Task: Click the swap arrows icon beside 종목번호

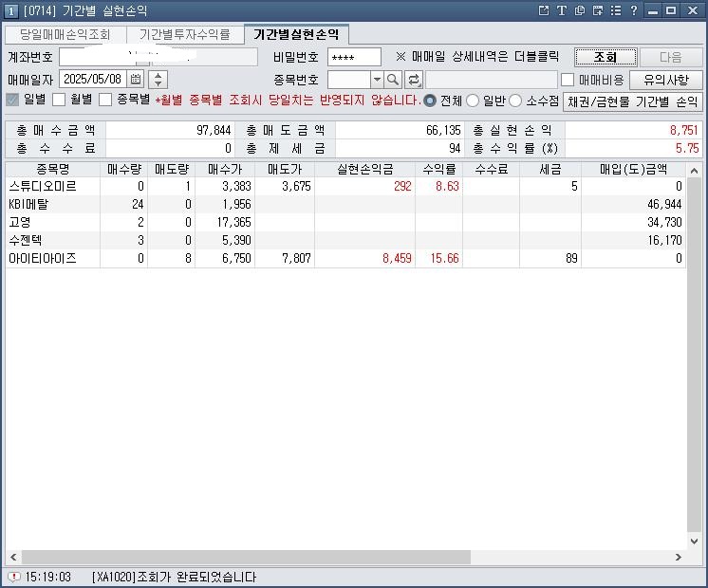Action: tap(414, 80)
